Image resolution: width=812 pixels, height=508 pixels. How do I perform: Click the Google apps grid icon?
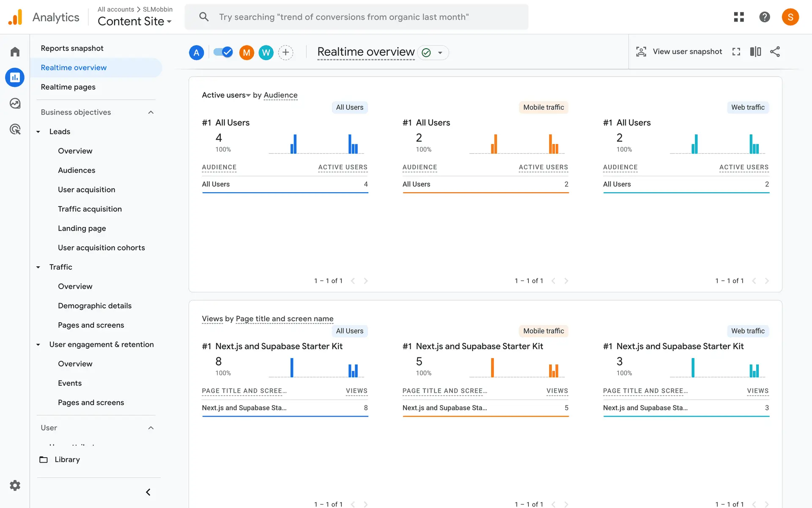(739, 17)
